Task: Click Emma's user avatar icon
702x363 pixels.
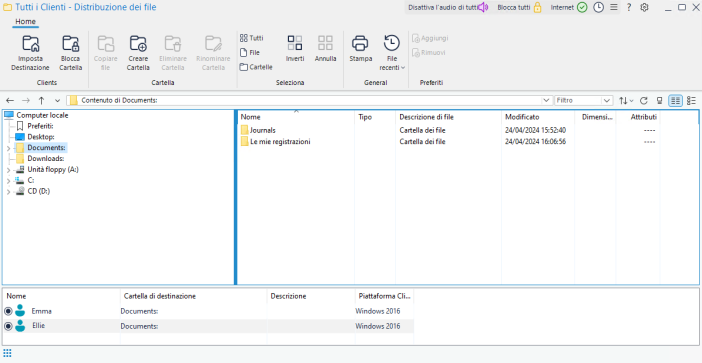Action: point(20,311)
